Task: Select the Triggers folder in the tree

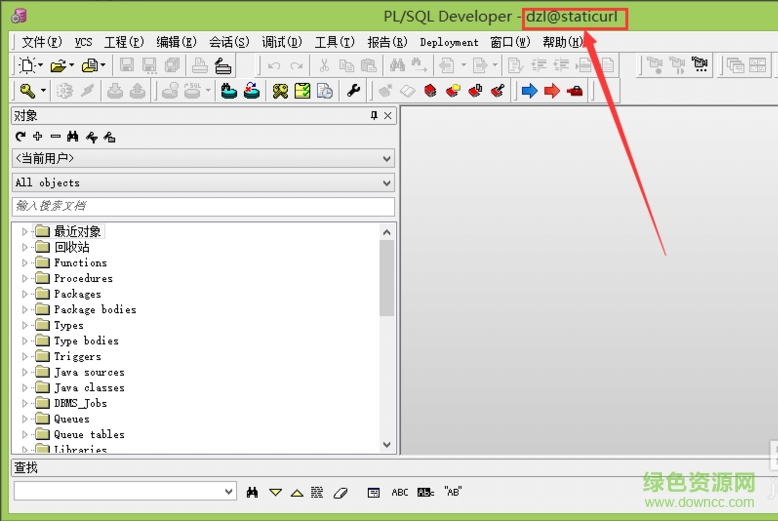Action: (x=77, y=357)
